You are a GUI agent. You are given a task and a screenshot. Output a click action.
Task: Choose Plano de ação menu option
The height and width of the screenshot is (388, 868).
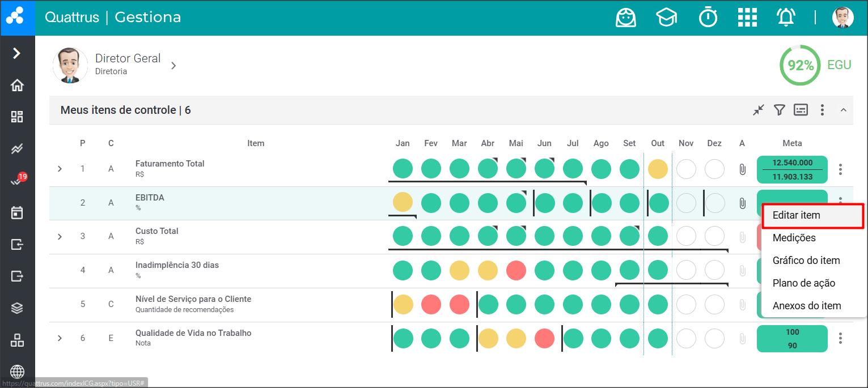coord(803,283)
